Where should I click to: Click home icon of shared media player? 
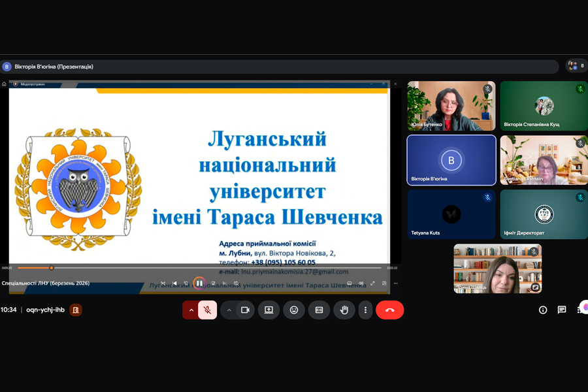pos(4,84)
